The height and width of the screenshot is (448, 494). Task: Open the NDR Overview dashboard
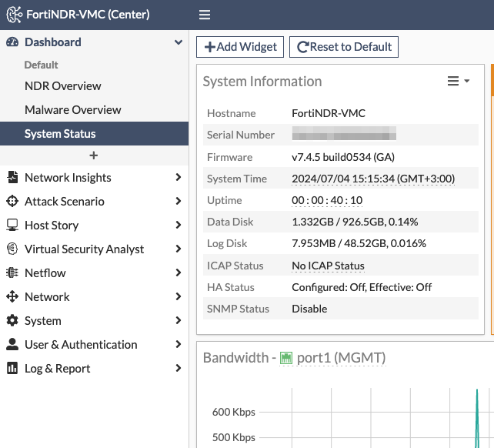[63, 86]
